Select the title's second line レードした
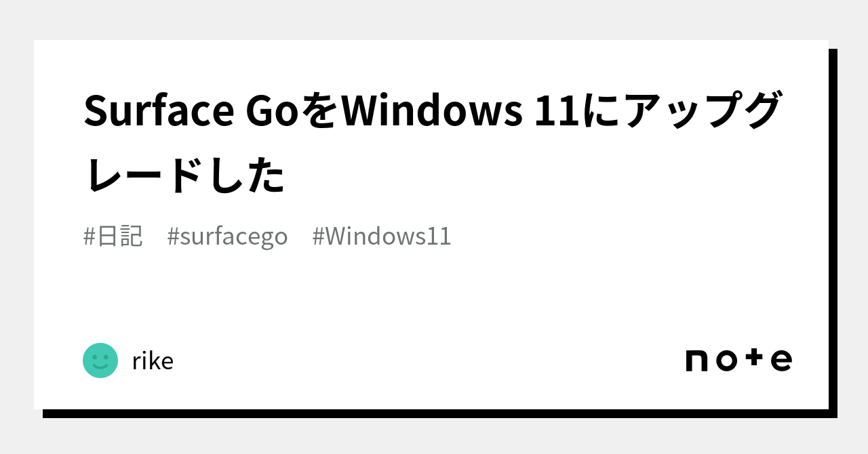The height and width of the screenshot is (454, 868). click(x=184, y=175)
